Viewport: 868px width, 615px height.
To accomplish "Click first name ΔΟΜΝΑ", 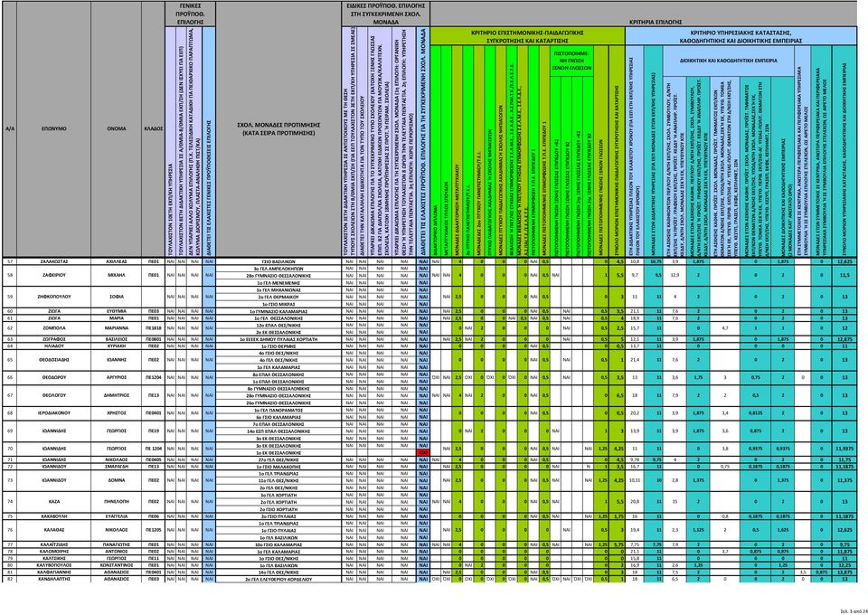I will coord(117,481).
